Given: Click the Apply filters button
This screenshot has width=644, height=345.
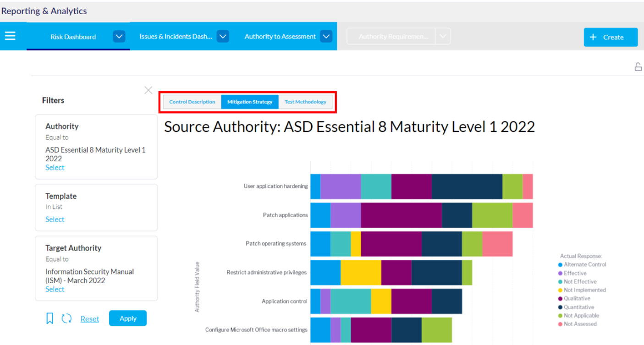Looking at the screenshot, I should pyautogui.click(x=128, y=318).
